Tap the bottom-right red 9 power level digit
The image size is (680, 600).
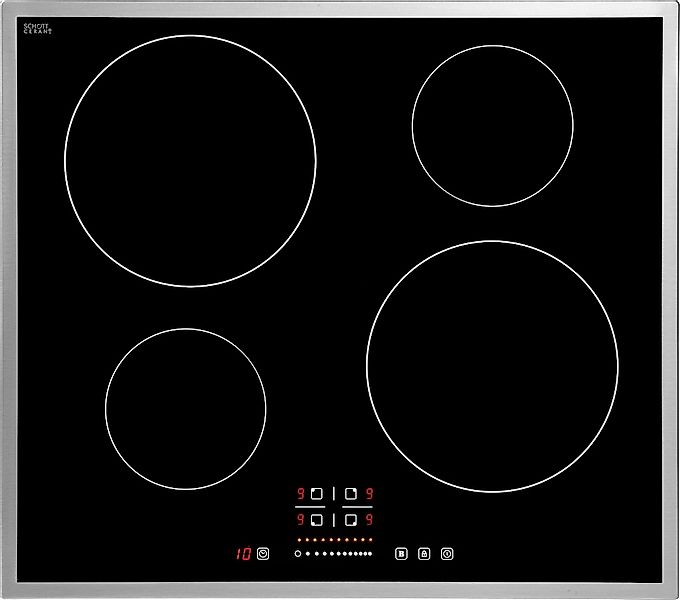coord(369,519)
